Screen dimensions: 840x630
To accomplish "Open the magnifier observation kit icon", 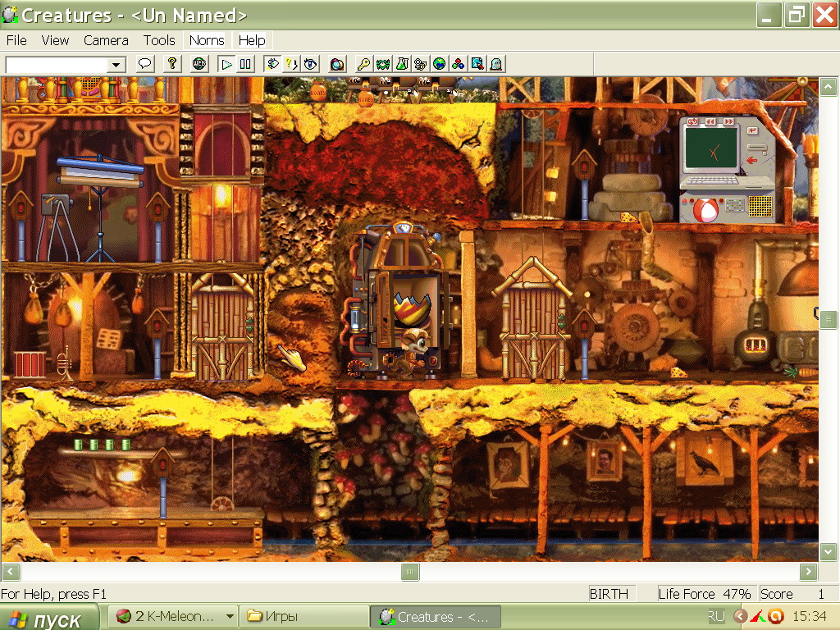I will tap(477, 64).
